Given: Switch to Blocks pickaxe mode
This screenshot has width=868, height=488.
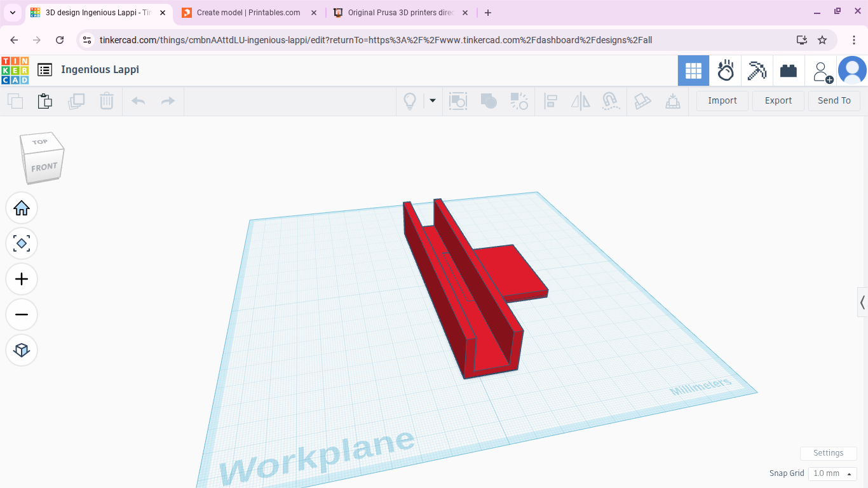Looking at the screenshot, I should pyautogui.click(x=757, y=71).
